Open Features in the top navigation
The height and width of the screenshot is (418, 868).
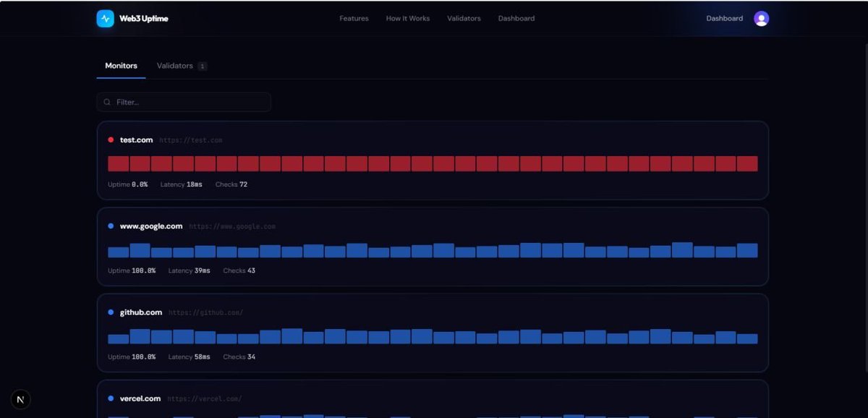[354, 19]
